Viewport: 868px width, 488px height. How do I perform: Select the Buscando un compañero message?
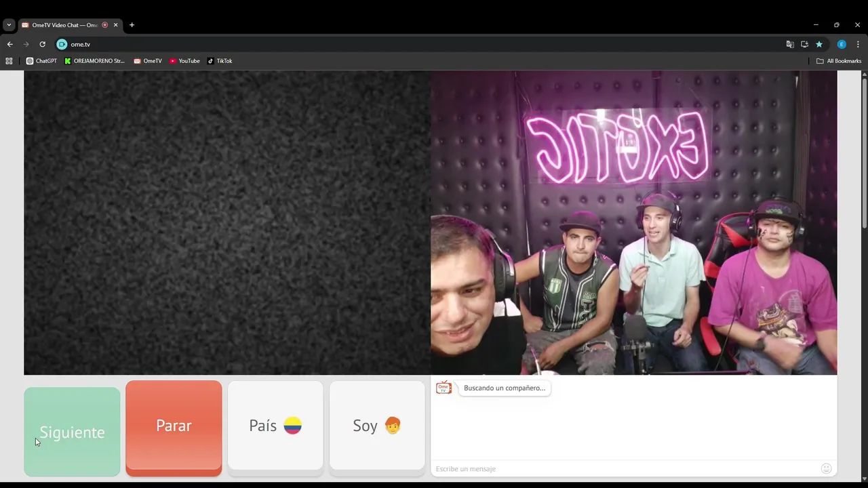[505, 388]
